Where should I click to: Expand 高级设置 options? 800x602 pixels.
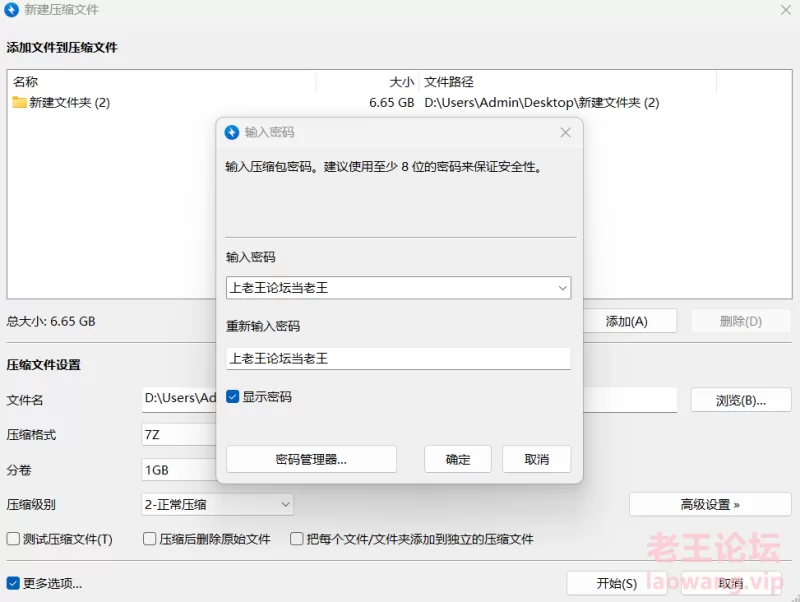point(710,505)
